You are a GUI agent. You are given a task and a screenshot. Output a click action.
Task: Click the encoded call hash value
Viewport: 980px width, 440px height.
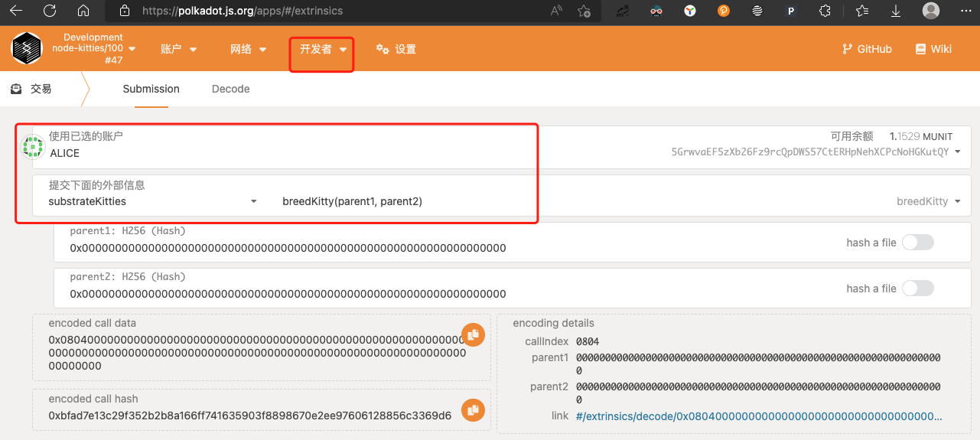pos(249,416)
